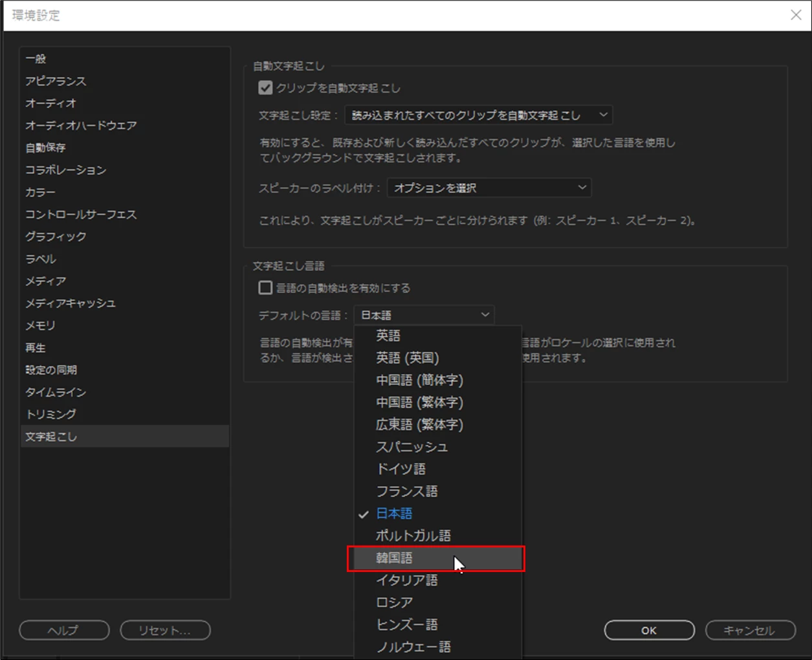Switch to タイムライン preferences

(125, 392)
